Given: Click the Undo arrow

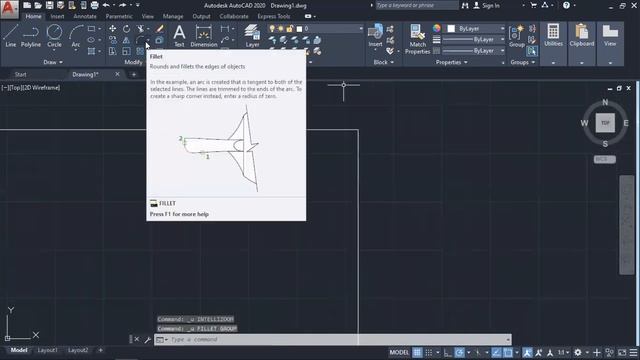Looking at the screenshot, I should (106, 5).
